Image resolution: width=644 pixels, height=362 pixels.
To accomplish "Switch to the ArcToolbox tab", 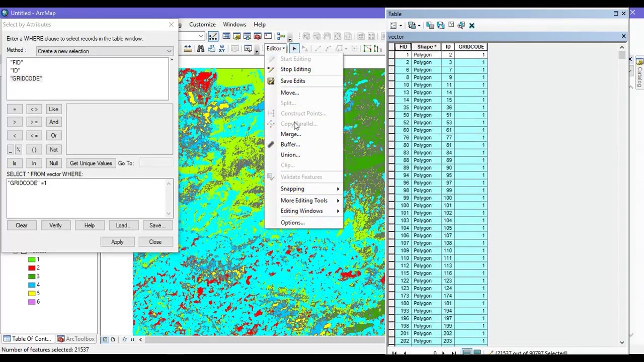I will tap(76, 339).
